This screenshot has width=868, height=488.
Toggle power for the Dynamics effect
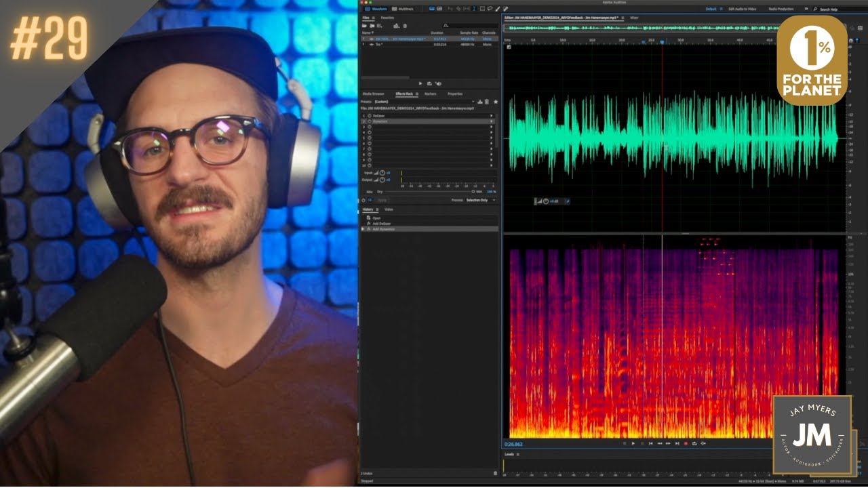[x=370, y=121]
